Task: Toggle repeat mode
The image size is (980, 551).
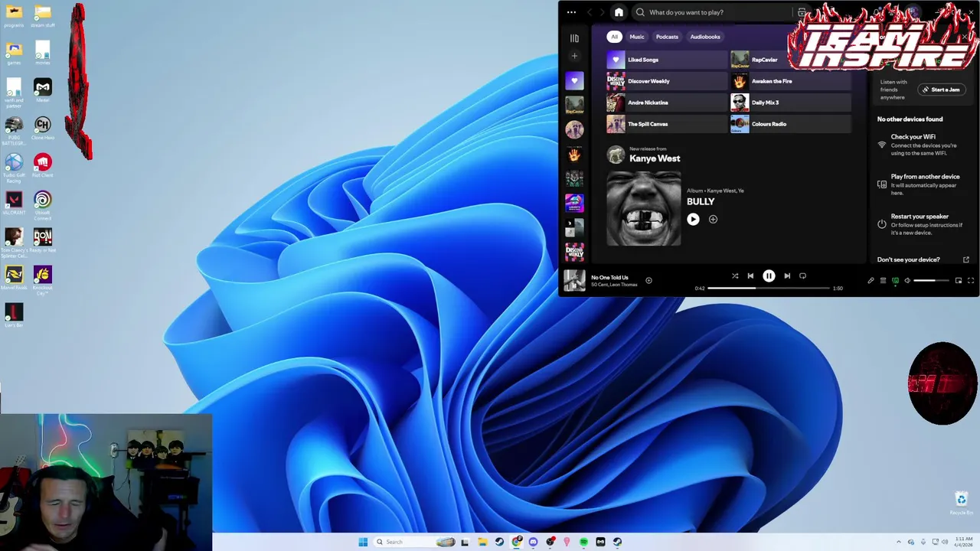Action: tap(802, 275)
